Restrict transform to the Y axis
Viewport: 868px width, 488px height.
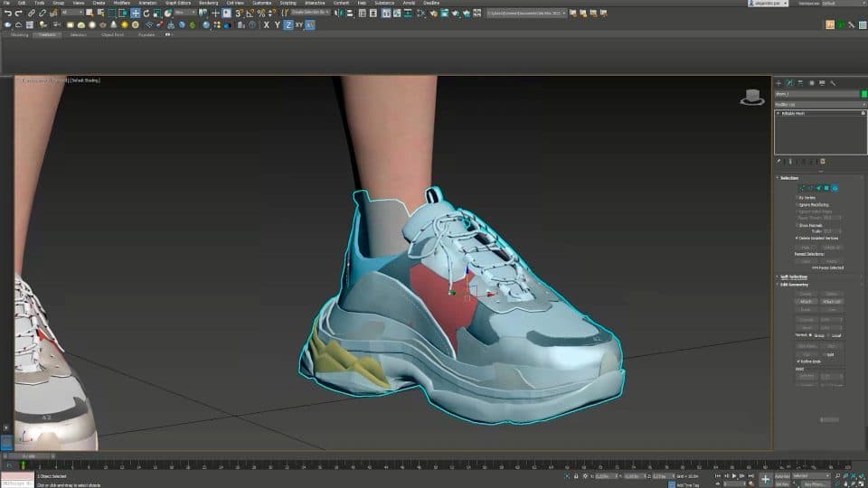click(278, 25)
